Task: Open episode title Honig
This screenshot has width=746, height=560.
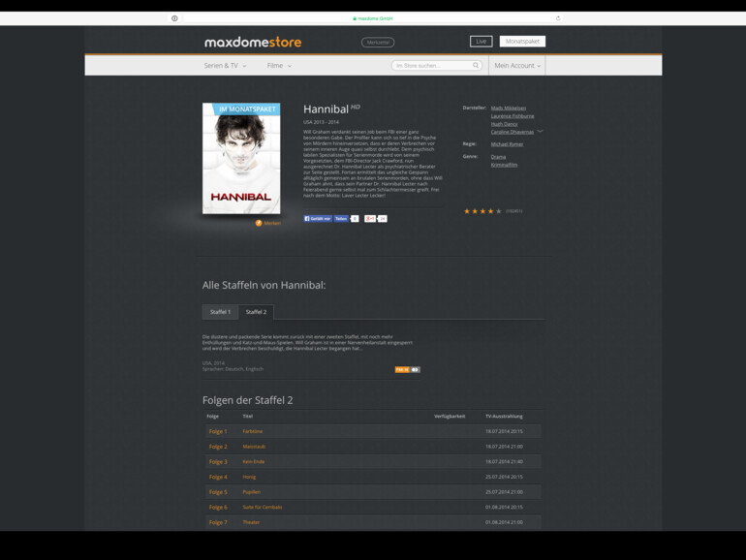Action: (x=249, y=478)
